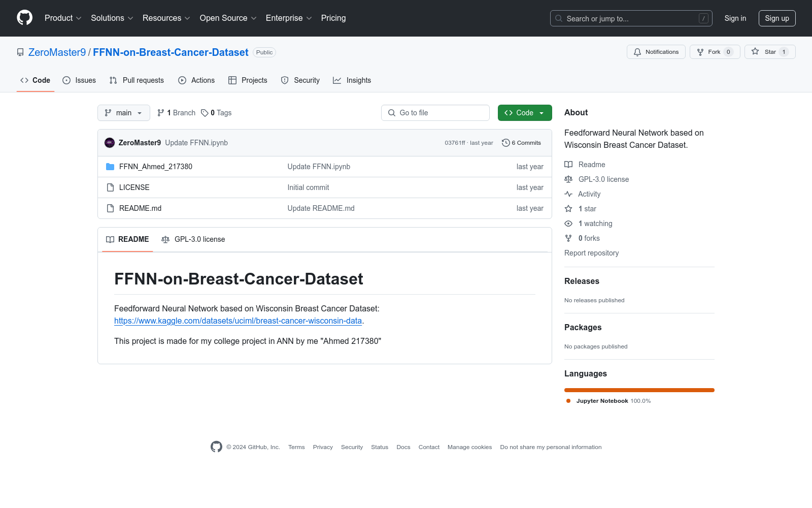Screen dimensions: 812x508
Task: Switch to the Pull requests tab
Action: point(137,80)
